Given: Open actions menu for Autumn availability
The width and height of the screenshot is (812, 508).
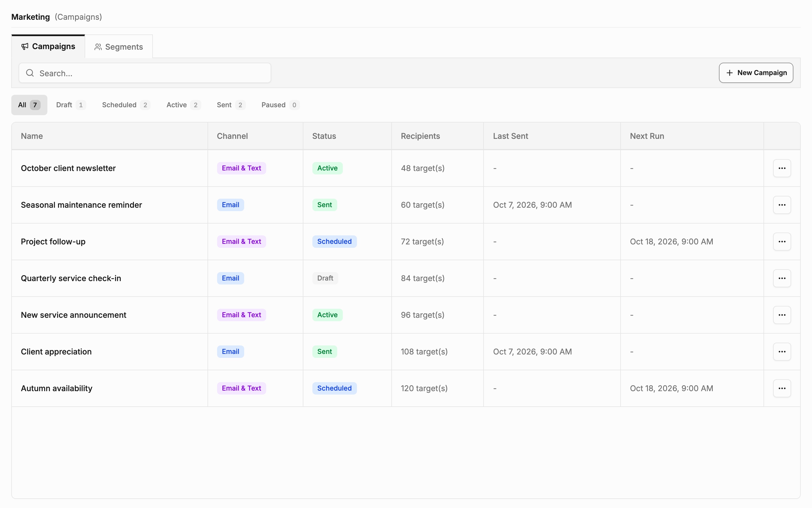Looking at the screenshot, I should point(782,388).
